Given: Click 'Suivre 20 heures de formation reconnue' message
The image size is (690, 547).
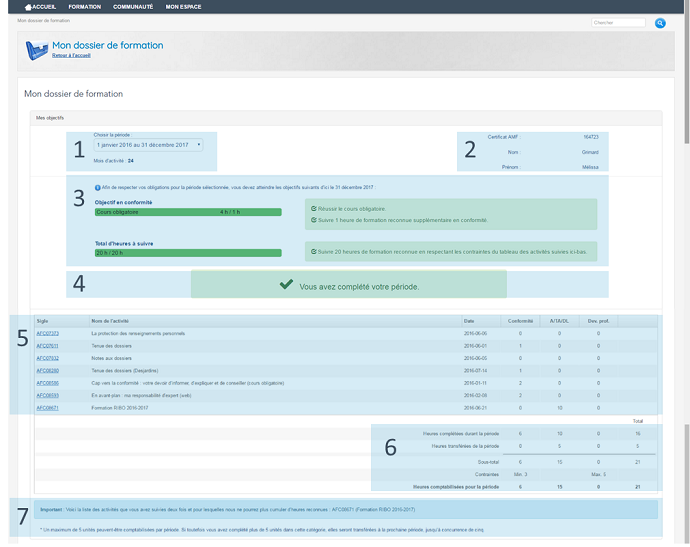Looking at the screenshot, I should coord(452,252).
